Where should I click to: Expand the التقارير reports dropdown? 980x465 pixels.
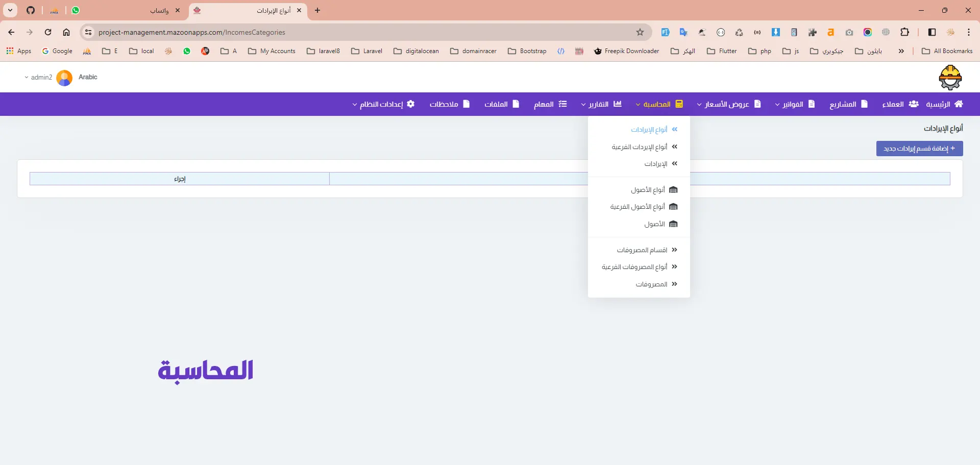tap(601, 104)
